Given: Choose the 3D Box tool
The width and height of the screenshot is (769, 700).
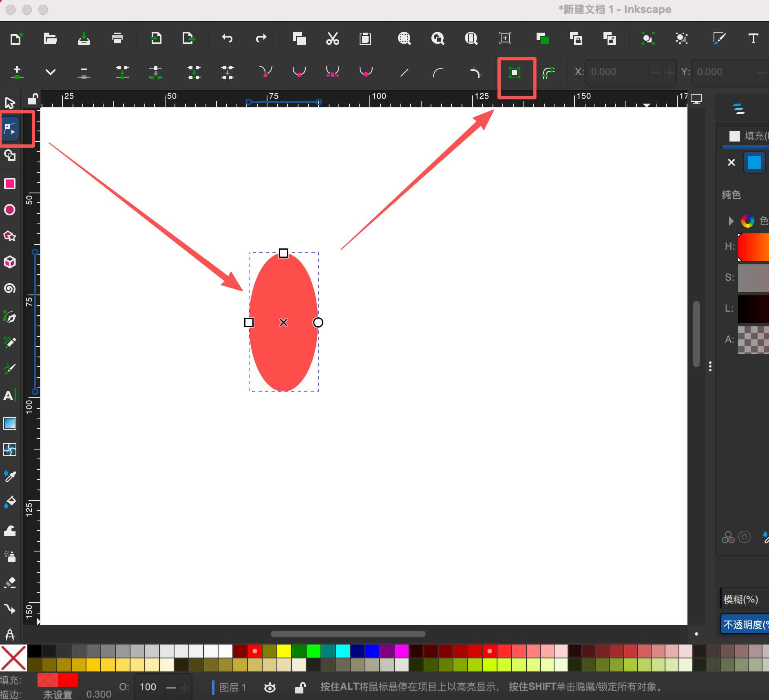Looking at the screenshot, I should click(10, 262).
